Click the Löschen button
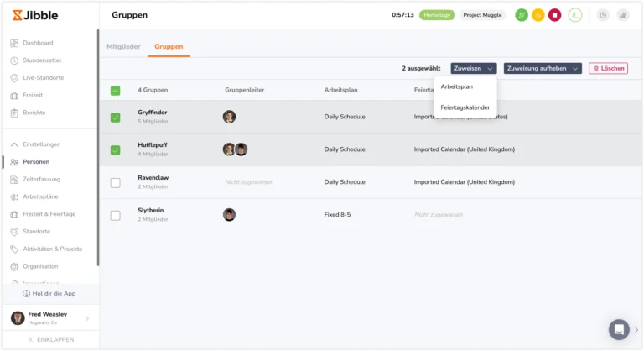 point(608,68)
